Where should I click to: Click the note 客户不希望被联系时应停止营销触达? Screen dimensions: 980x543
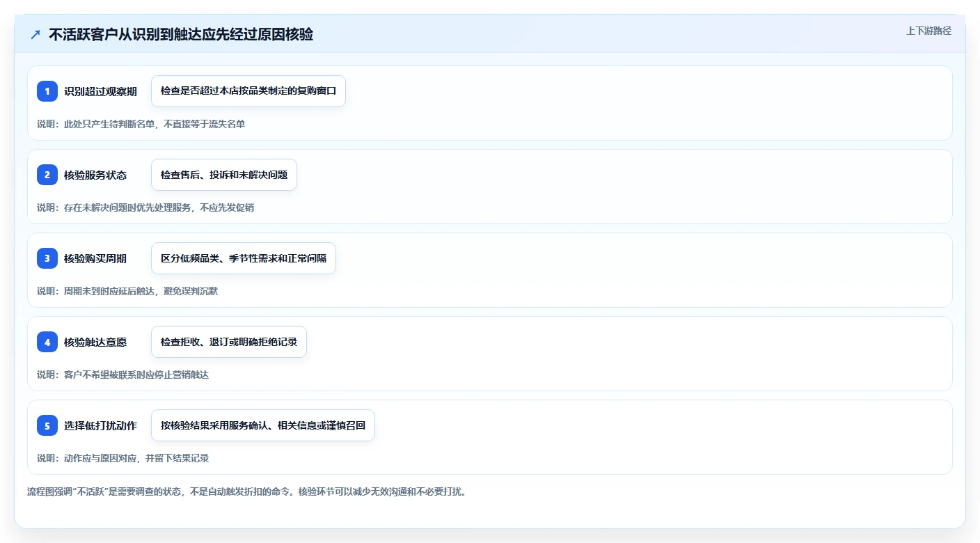pos(122,375)
